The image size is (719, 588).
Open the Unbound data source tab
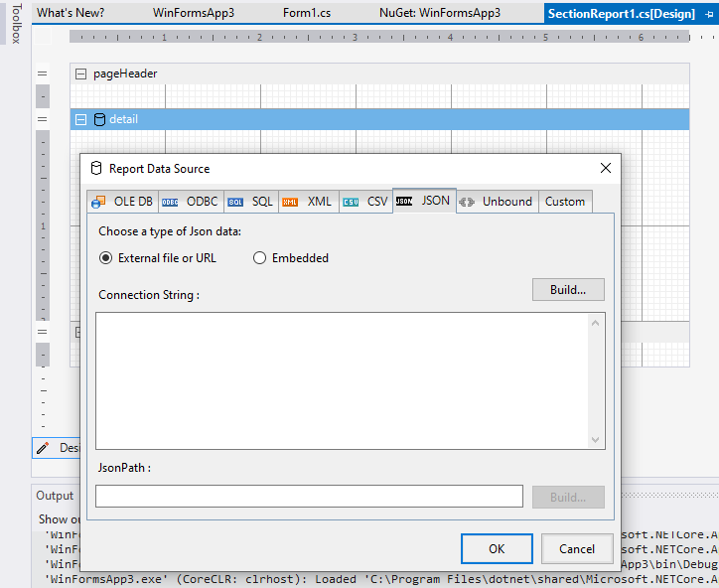498,201
